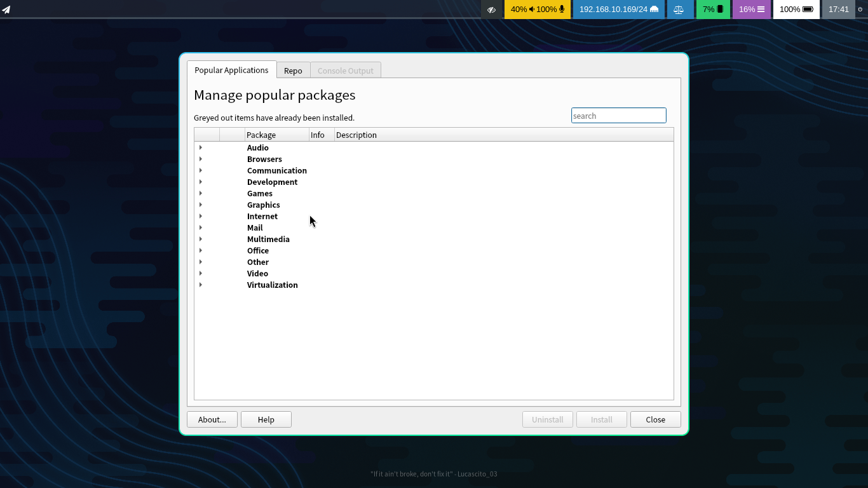Expand the Browsers category
This screenshot has height=488, width=868.
tap(201, 159)
